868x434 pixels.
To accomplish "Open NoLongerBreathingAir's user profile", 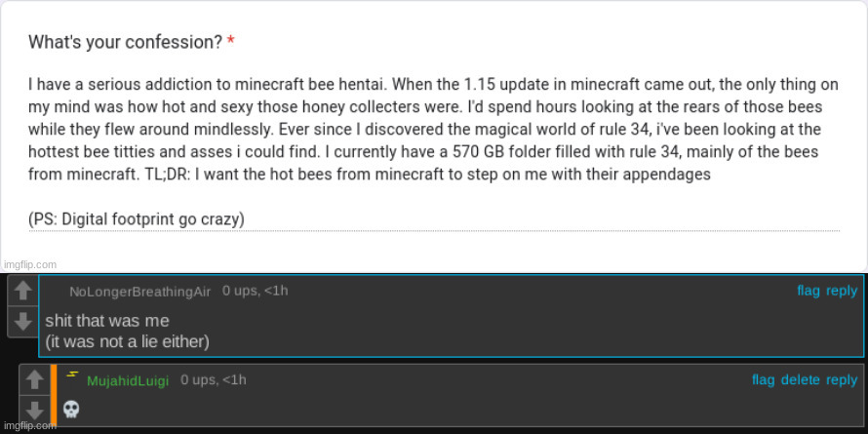I will (x=139, y=292).
